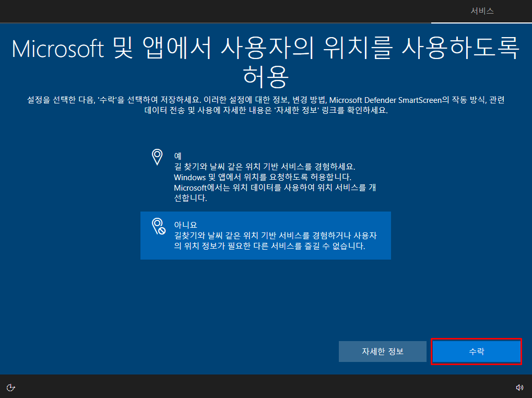Open the ease of access icon
The width and height of the screenshot is (532, 398).
pyautogui.click(x=11, y=387)
